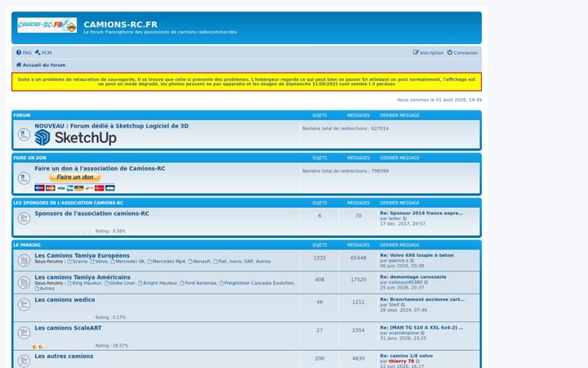Click forum icon beside Les camions ScaleART

coord(24,332)
